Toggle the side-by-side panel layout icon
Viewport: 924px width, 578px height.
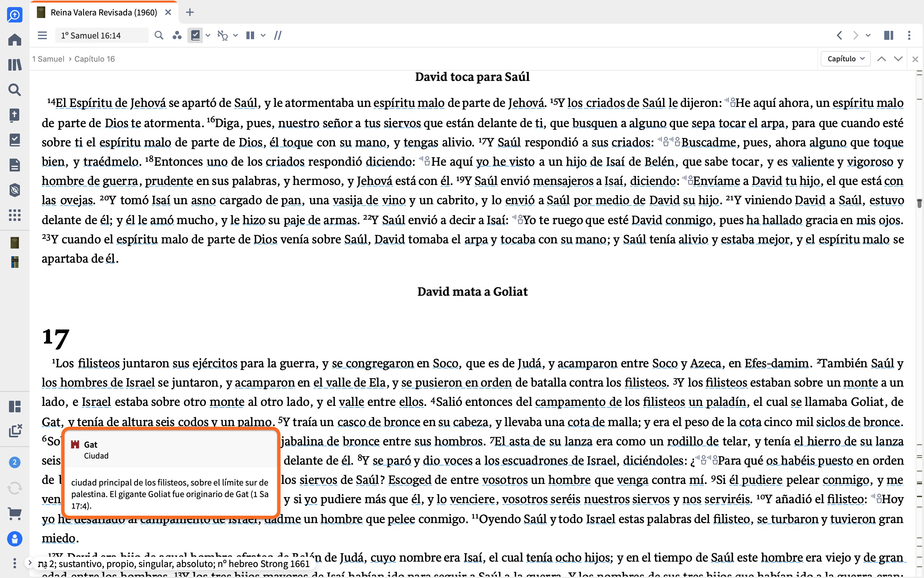point(889,36)
